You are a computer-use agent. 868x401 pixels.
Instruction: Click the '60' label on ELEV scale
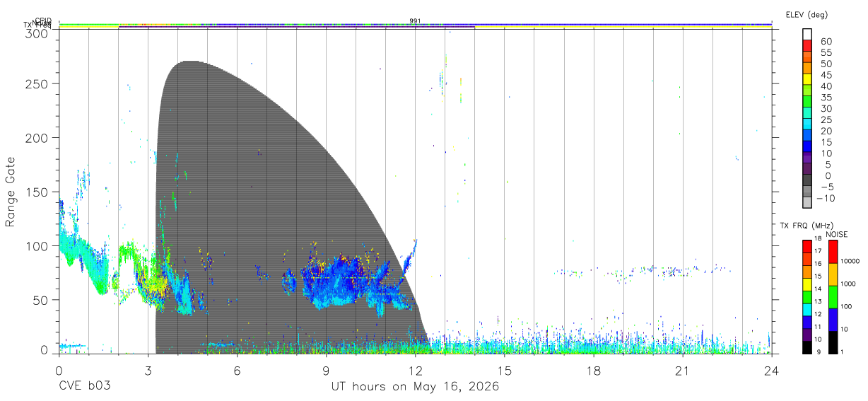pos(827,41)
